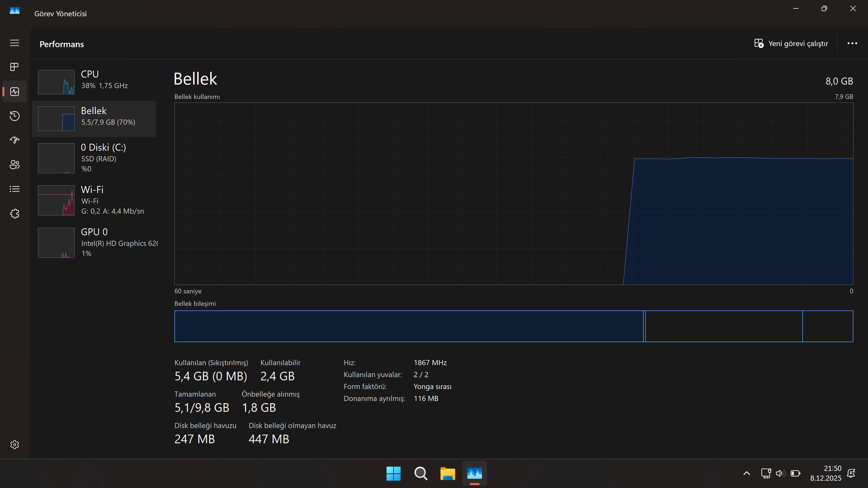The image size is (868, 488).
Task: Open the Details page icon
Action: click(14, 189)
